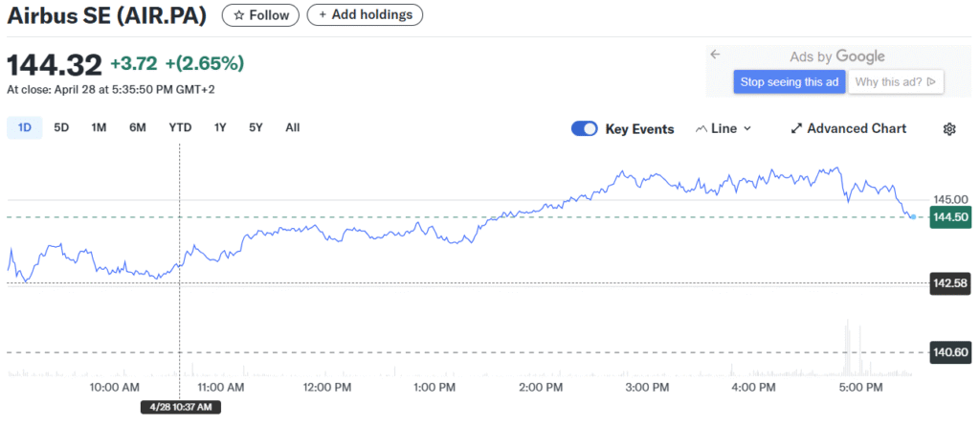Click the 1:00 PM time axis label
The image size is (980, 427).
[x=434, y=388]
